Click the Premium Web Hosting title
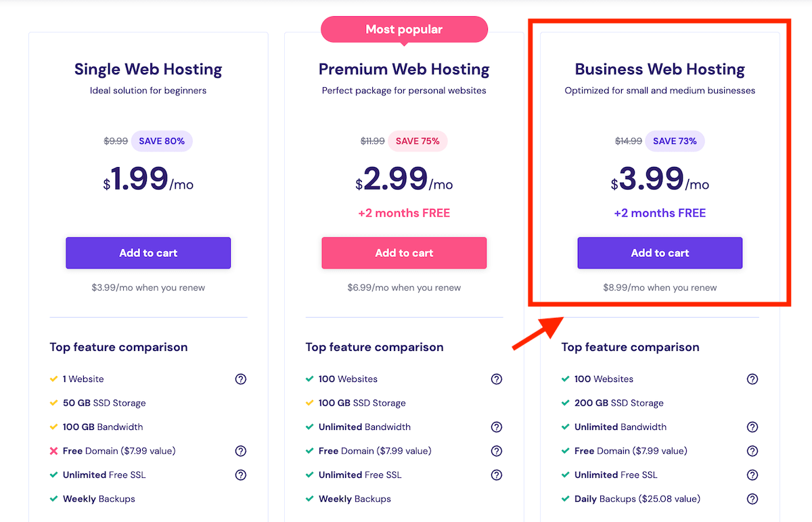Viewport: 812px width, 522px height. pos(404,69)
